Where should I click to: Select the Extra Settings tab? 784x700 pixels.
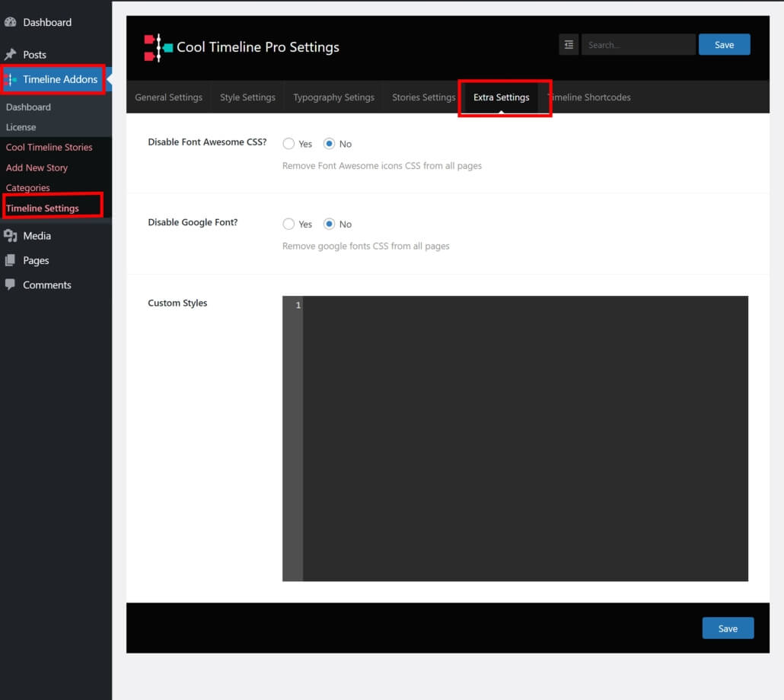pos(501,97)
